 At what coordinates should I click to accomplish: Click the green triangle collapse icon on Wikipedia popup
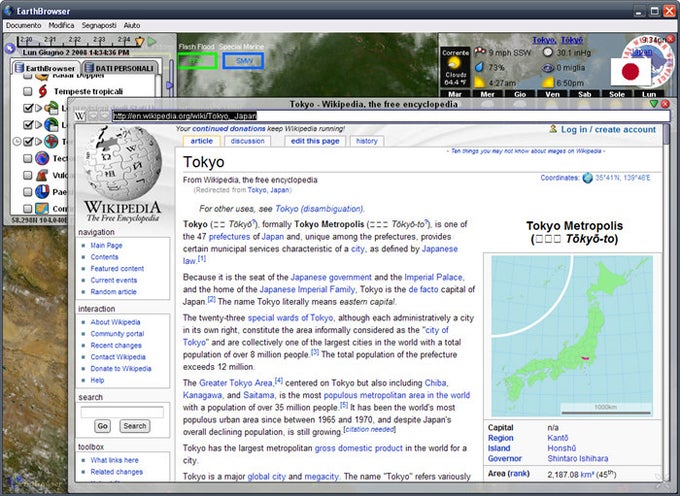click(654, 104)
